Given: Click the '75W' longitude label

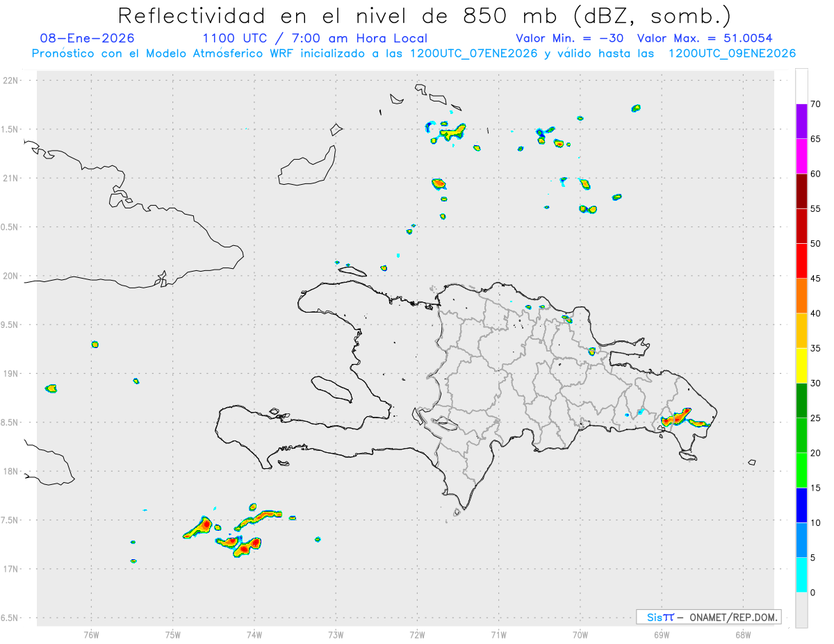Looking at the screenshot, I should pos(172,634).
